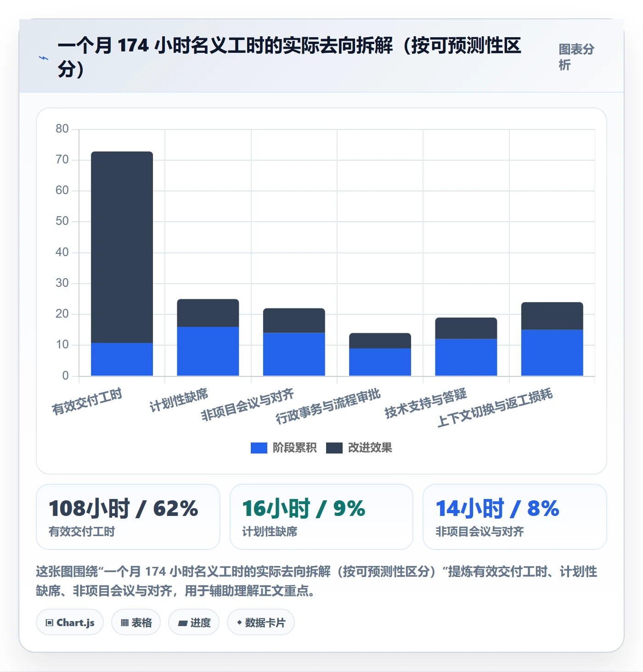Image resolution: width=643 pixels, height=672 pixels.
Task: Click the dark bar segment of 非项目会议与对齐
Action: pyautogui.click(x=294, y=320)
